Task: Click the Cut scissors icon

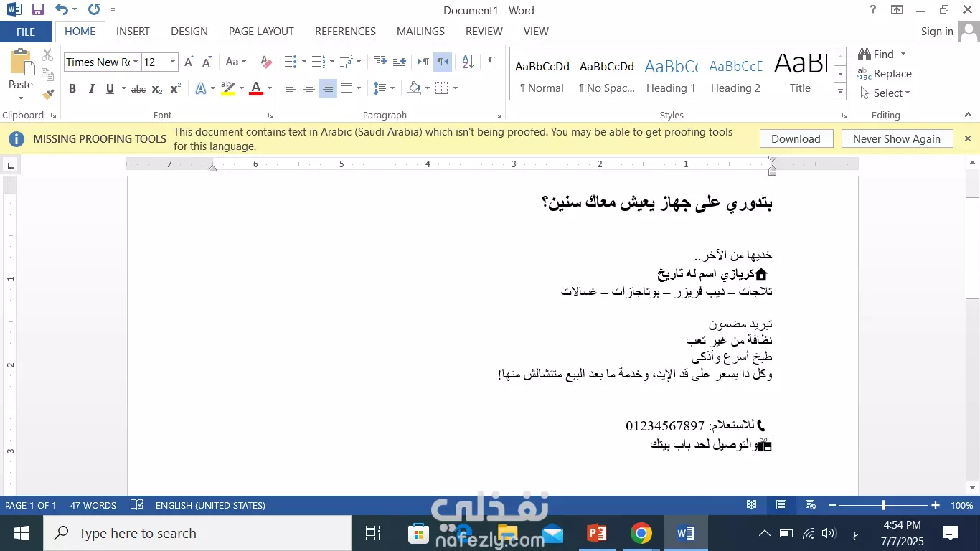Action: tap(48, 55)
